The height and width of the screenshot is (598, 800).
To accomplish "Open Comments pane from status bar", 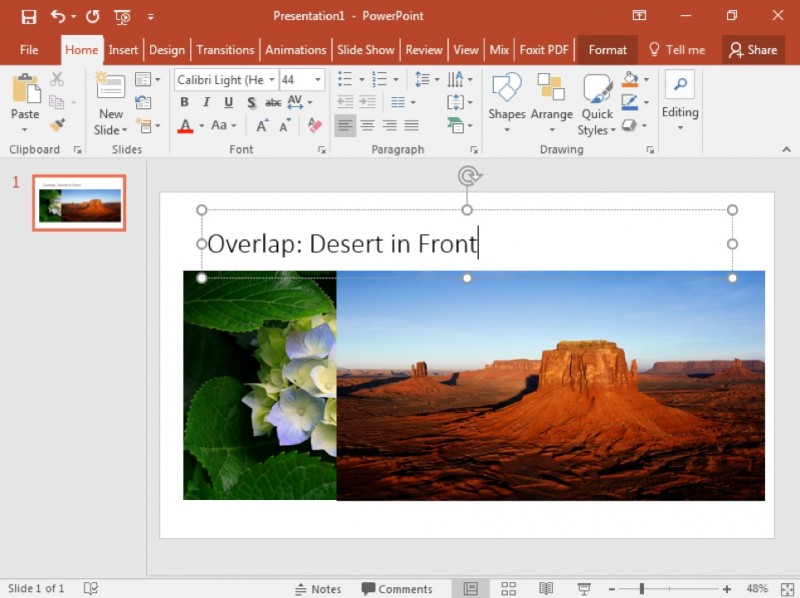I will coord(397,589).
